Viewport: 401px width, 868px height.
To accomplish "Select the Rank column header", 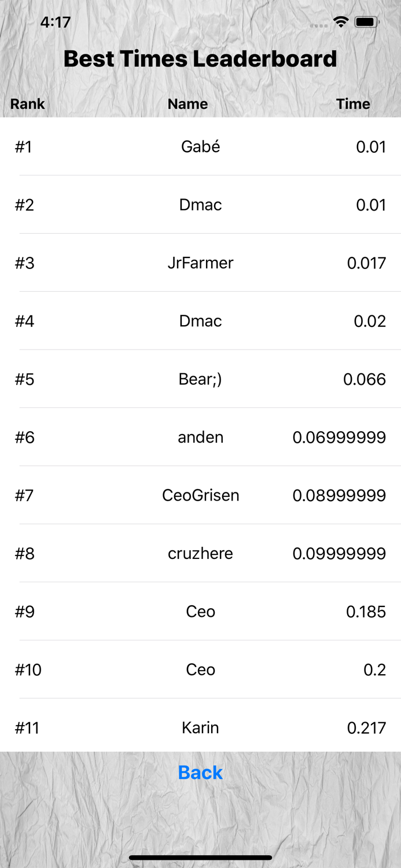I will (x=27, y=104).
